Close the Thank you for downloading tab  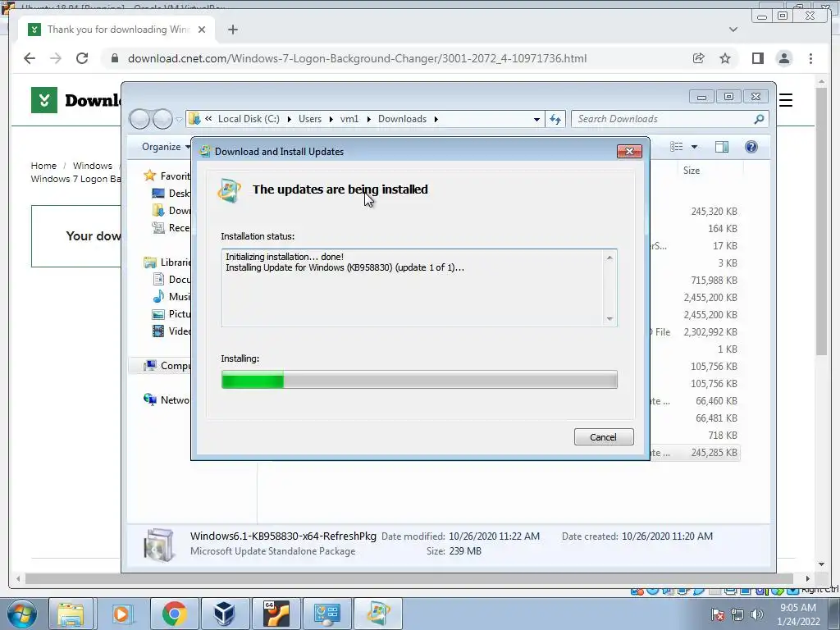pos(202,30)
